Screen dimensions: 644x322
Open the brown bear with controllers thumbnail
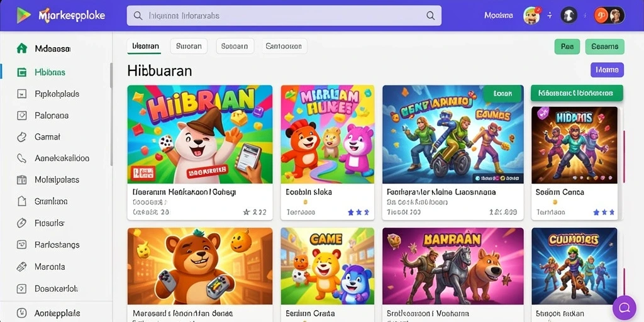click(200, 266)
